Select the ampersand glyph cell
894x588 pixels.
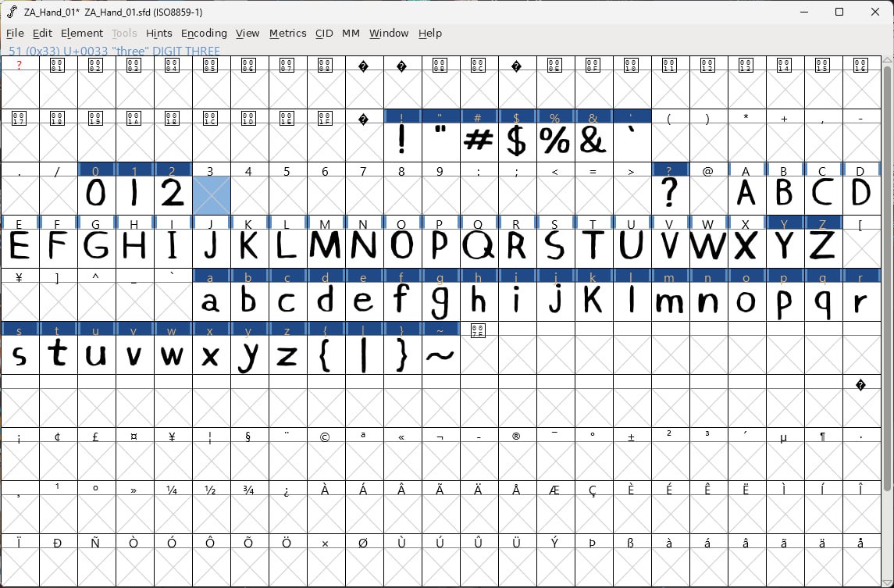click(x=593, y=141)
